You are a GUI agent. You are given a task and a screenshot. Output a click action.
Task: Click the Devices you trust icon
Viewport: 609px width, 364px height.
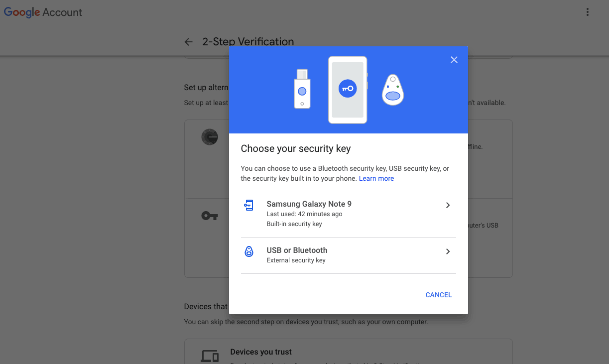pos(210,356)
